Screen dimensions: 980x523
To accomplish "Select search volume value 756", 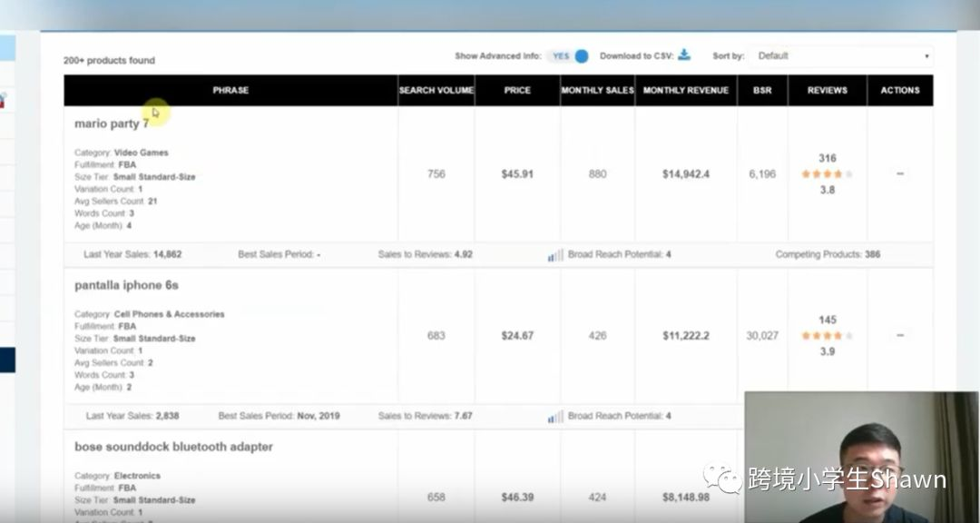I will coord(436,174).
